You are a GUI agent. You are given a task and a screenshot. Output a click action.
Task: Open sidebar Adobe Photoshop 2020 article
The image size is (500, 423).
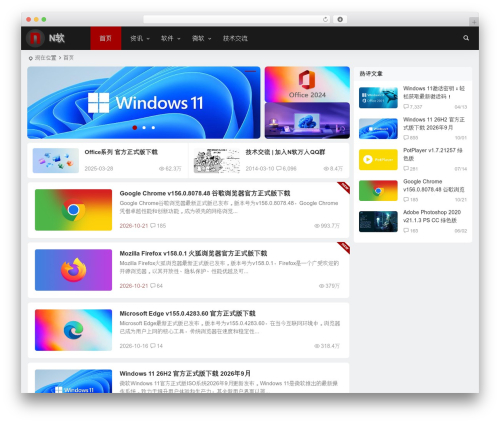[x=432, y=216]
